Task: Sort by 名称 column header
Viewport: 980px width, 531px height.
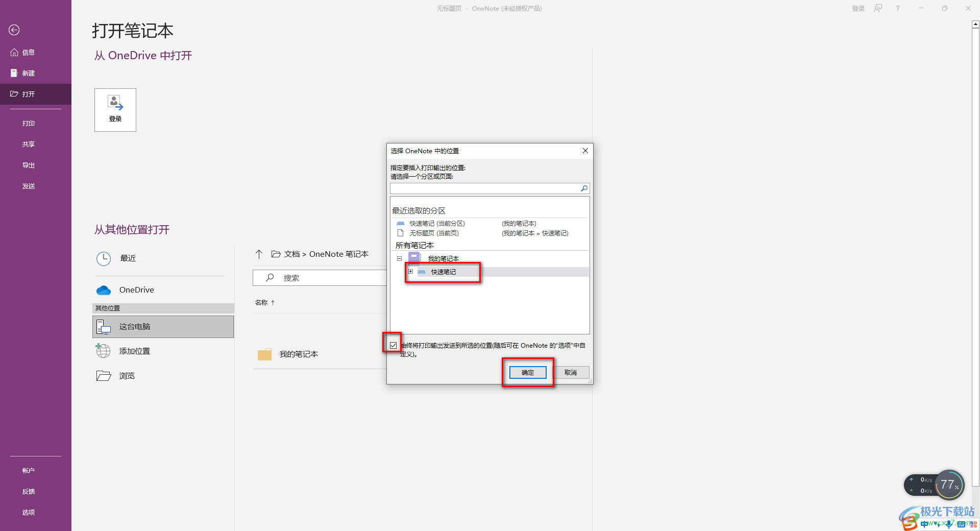Action: (261, 302)
